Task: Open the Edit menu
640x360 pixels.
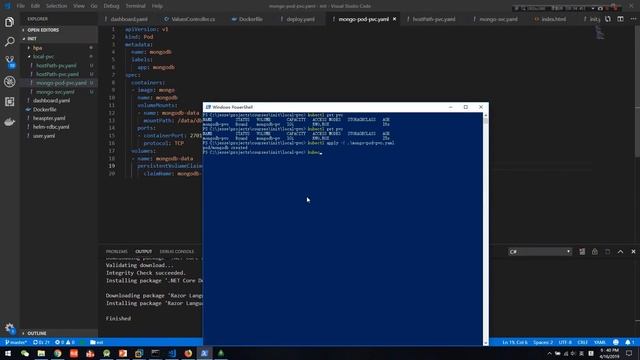Action: tap(36, 6)
